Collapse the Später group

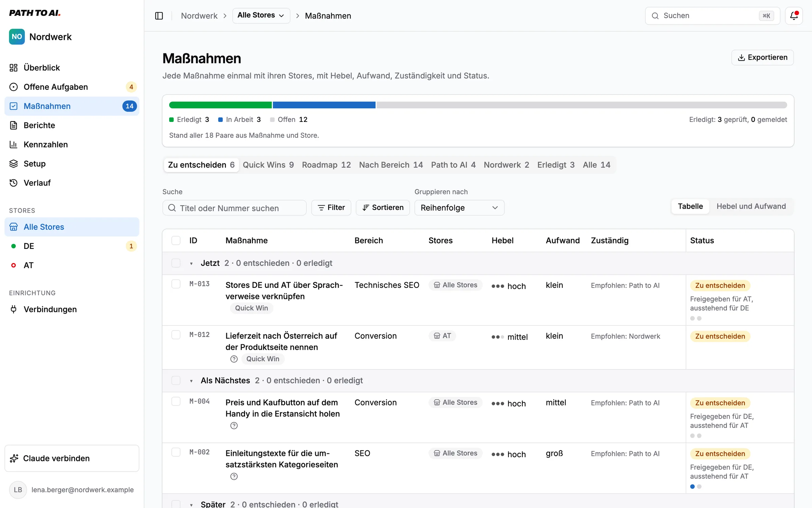coord(191,505)
